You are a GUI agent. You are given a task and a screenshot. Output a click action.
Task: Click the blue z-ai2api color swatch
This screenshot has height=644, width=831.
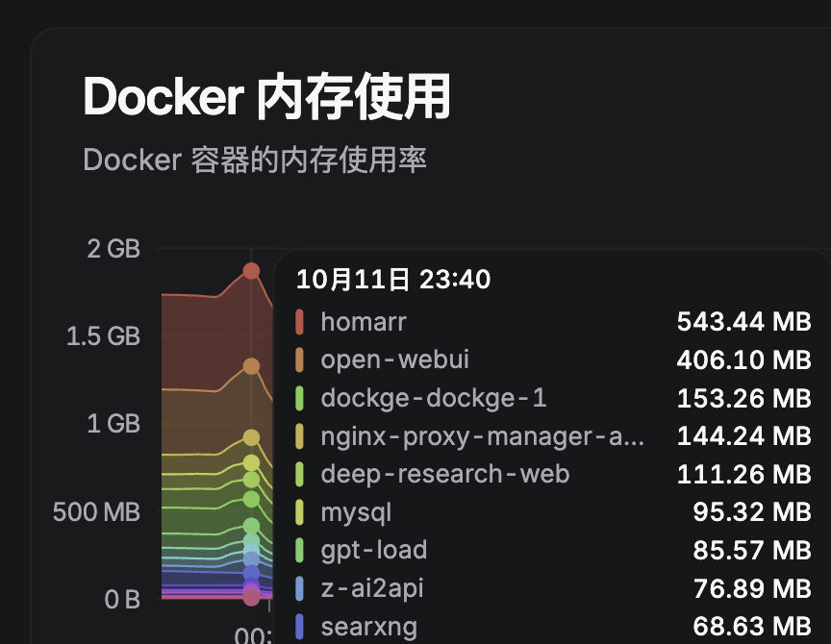click(x=299, y=588)
